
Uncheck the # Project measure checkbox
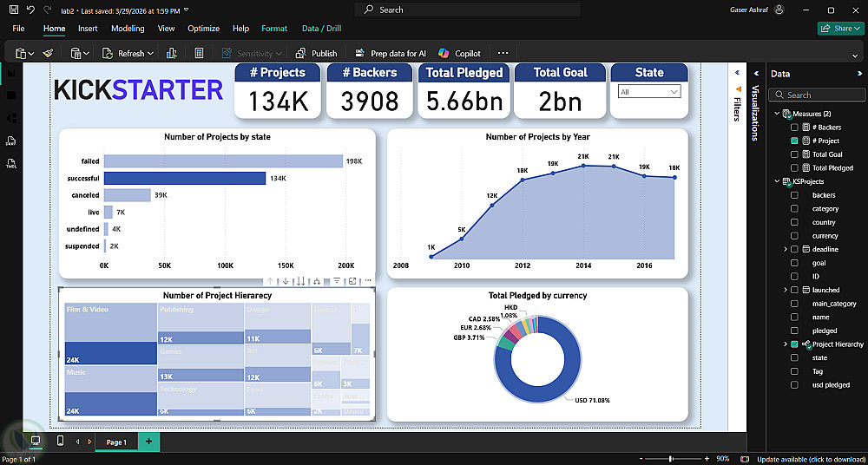pos(794,141)
